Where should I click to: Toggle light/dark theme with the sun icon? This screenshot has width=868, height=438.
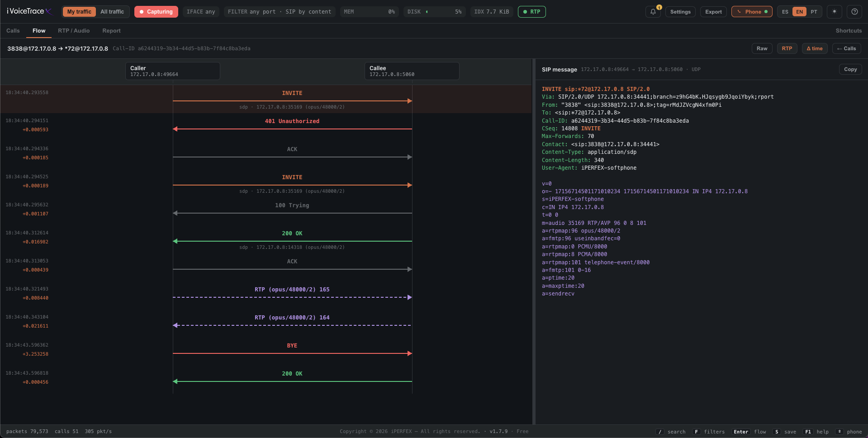(835, 12)
